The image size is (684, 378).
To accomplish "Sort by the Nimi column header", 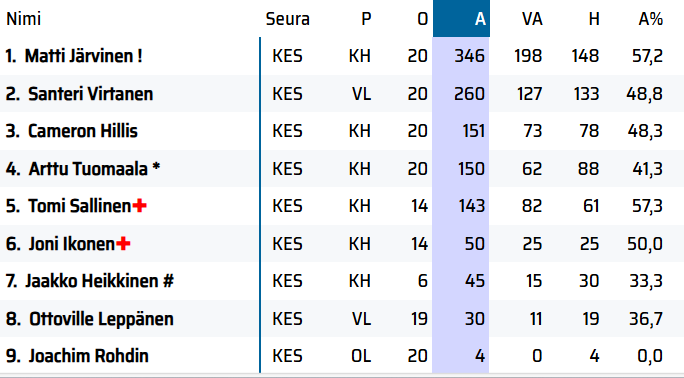I will click(24, 19).
